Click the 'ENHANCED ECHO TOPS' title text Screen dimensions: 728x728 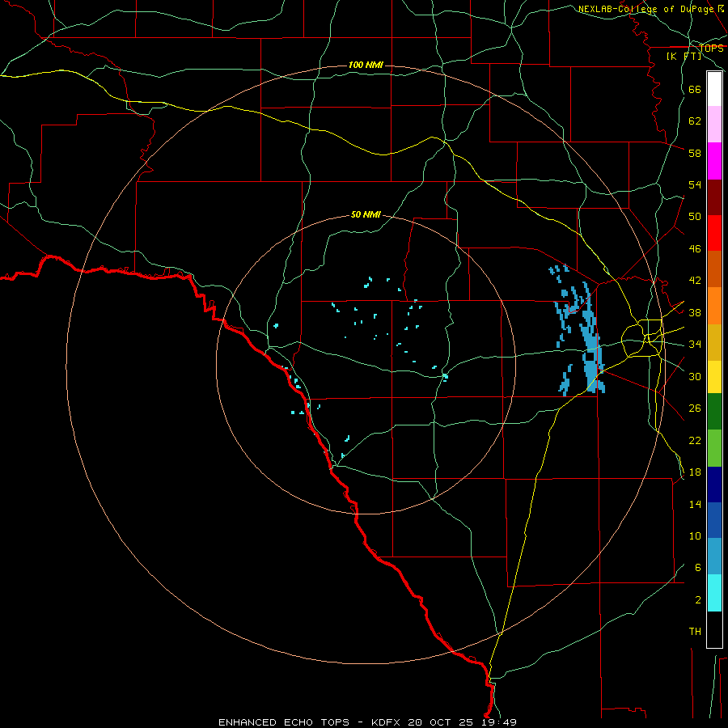point(284,722)
